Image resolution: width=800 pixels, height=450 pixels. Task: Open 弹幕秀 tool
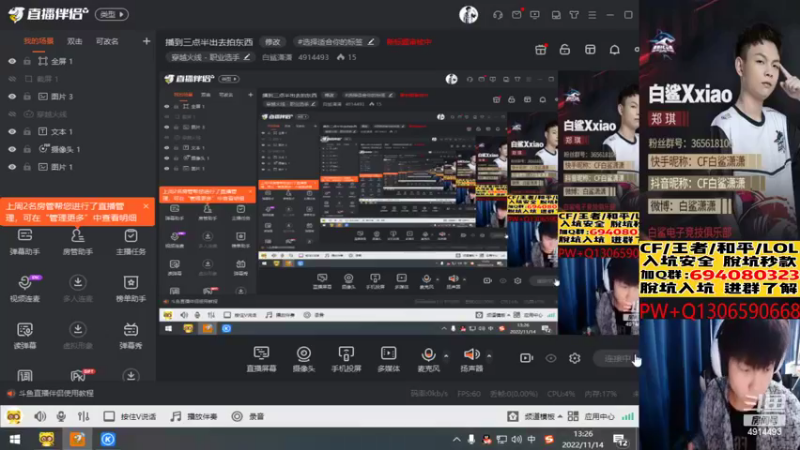click(x=131, y=336)
